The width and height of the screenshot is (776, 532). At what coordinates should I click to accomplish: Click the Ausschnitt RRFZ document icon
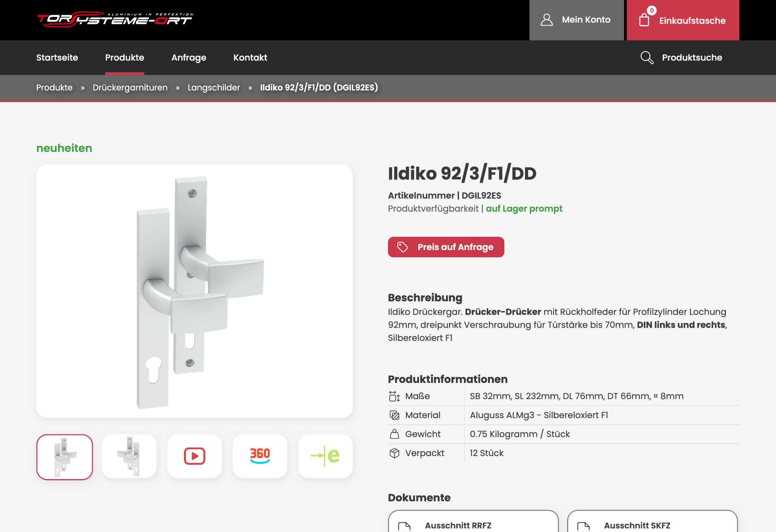(x=405, y=526)
